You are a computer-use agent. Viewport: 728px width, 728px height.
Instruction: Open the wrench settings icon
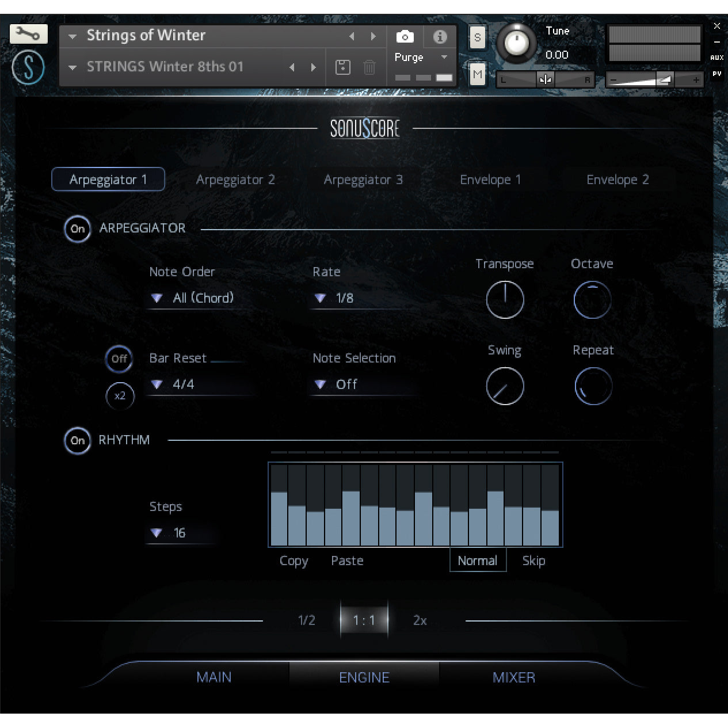28,34
